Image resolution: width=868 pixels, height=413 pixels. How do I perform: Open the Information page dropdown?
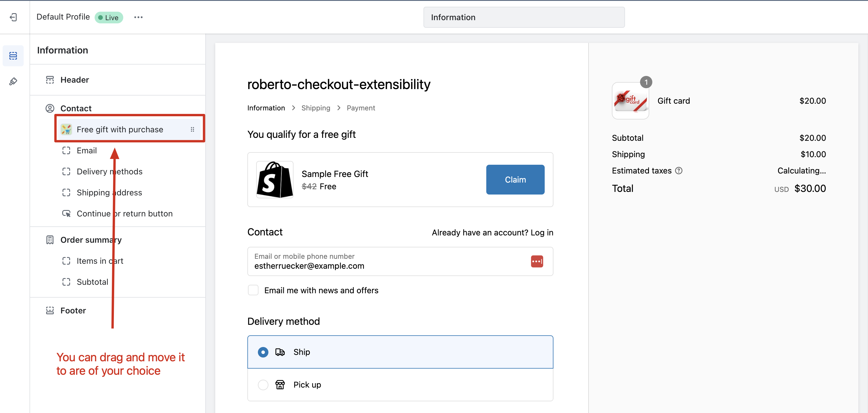click(x=524, y=17)
